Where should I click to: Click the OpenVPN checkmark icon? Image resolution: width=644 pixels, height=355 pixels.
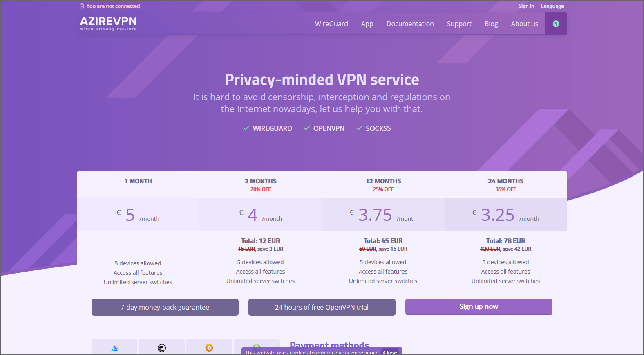coord(307,128)
